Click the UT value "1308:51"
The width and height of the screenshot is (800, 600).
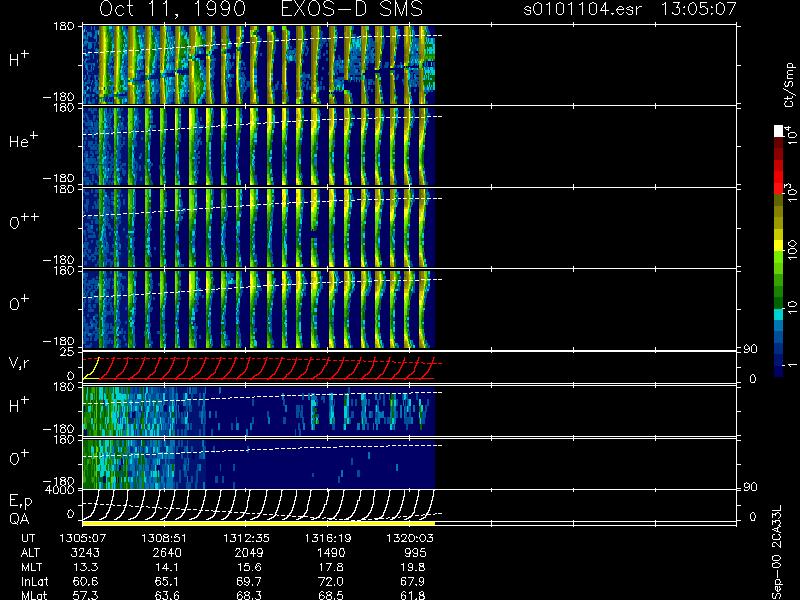tap(164, 538)
